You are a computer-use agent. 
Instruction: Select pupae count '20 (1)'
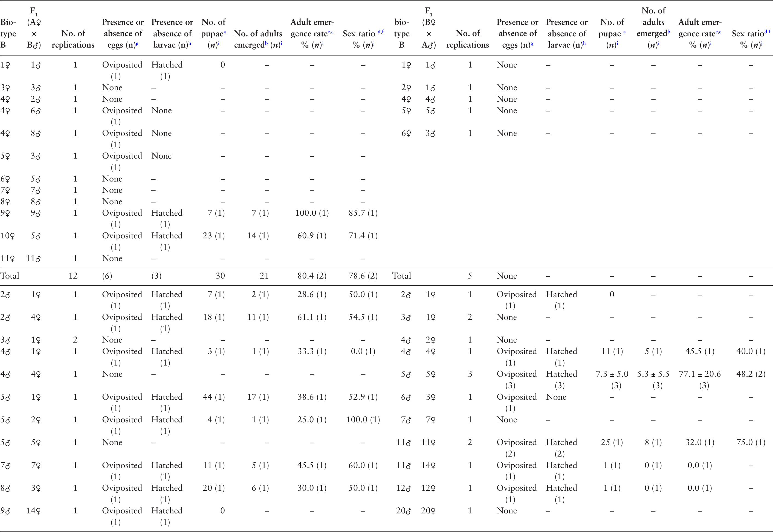coord(213,488)
